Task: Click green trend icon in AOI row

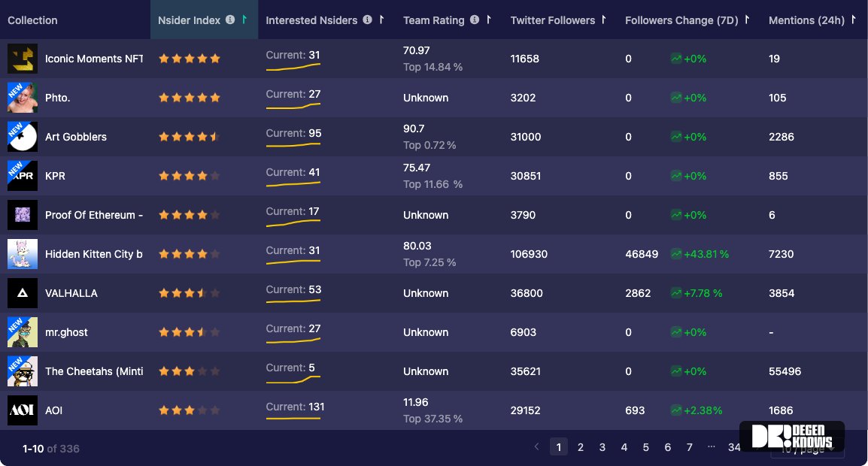Action: [676, 410]
